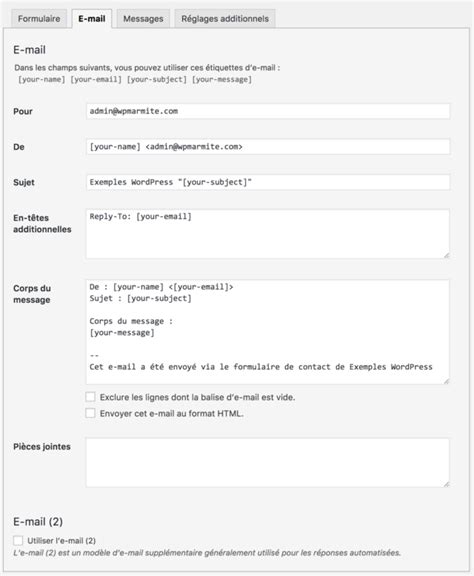Open the Réglages additionnels tab

(x=225, y=19)
